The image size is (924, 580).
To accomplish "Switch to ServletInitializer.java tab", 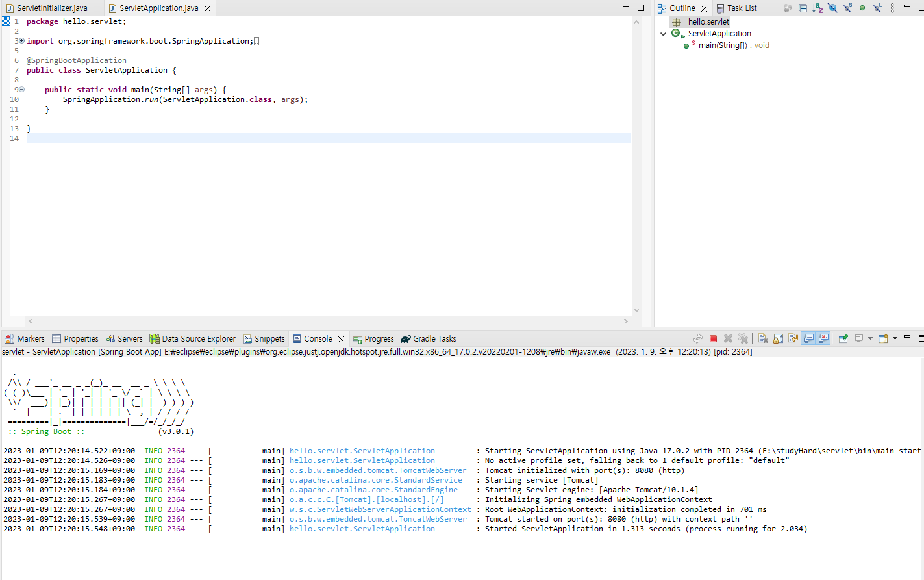I will [x=52, y=8].
